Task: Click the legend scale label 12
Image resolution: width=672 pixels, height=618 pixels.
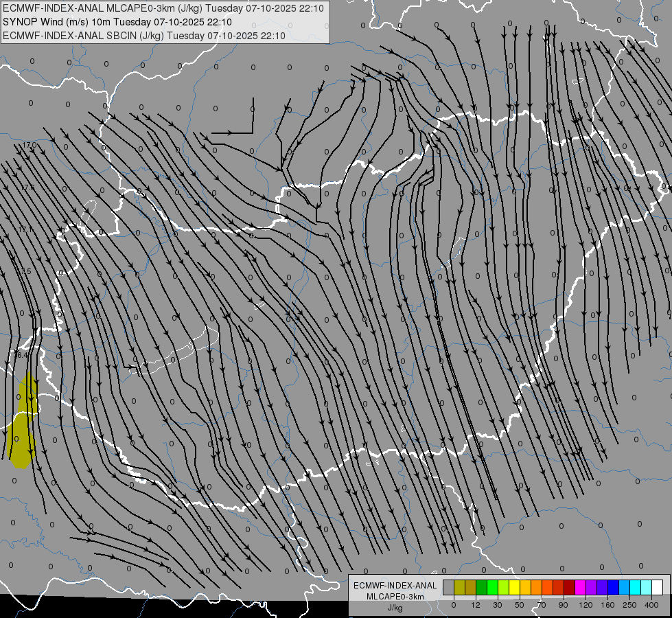Action: [475, 605]
